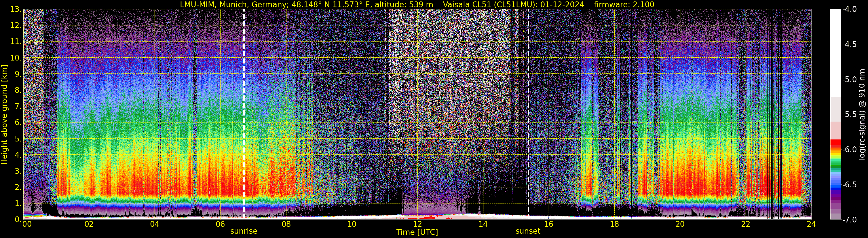Click the '06' tick on the time axis
868x238 pixels.
point(220,224)
